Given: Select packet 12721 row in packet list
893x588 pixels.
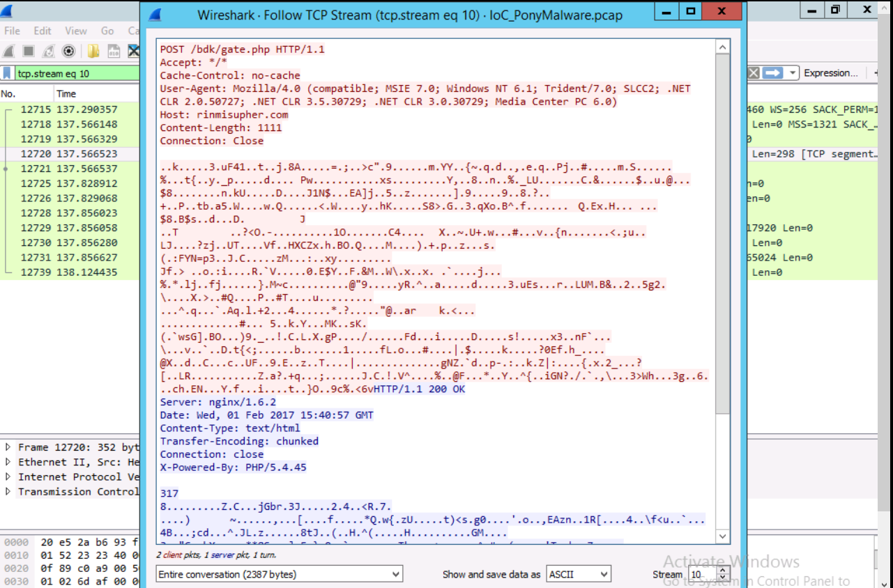Looking at the screenshot, I should tap(70, 169).
